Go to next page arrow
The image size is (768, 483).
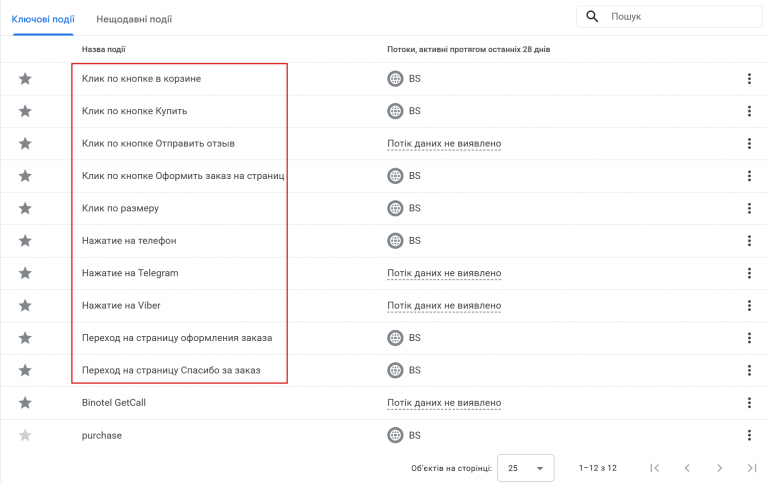(720, 468)
